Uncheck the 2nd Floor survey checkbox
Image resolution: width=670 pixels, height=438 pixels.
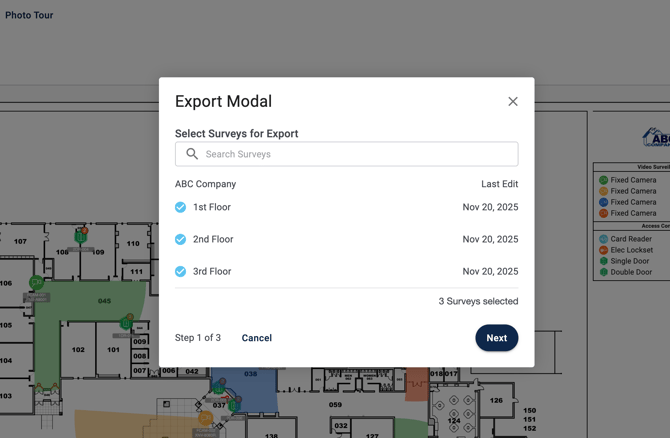181,239
